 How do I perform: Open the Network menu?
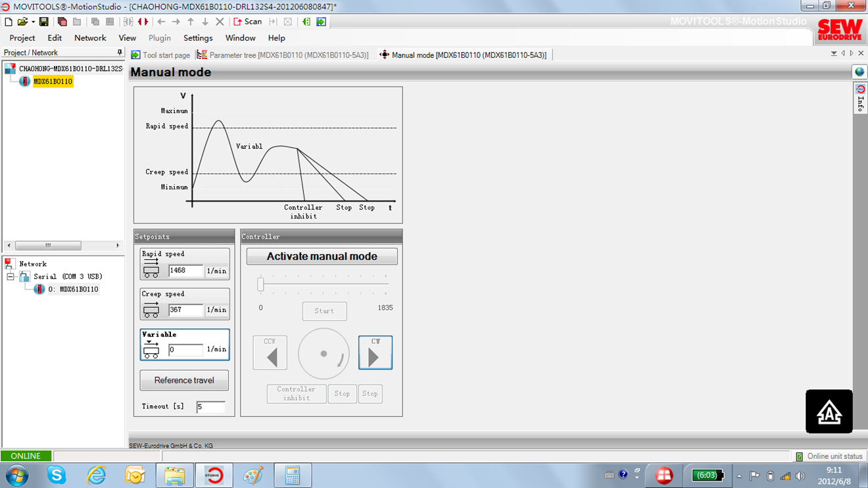coord(90,38)
